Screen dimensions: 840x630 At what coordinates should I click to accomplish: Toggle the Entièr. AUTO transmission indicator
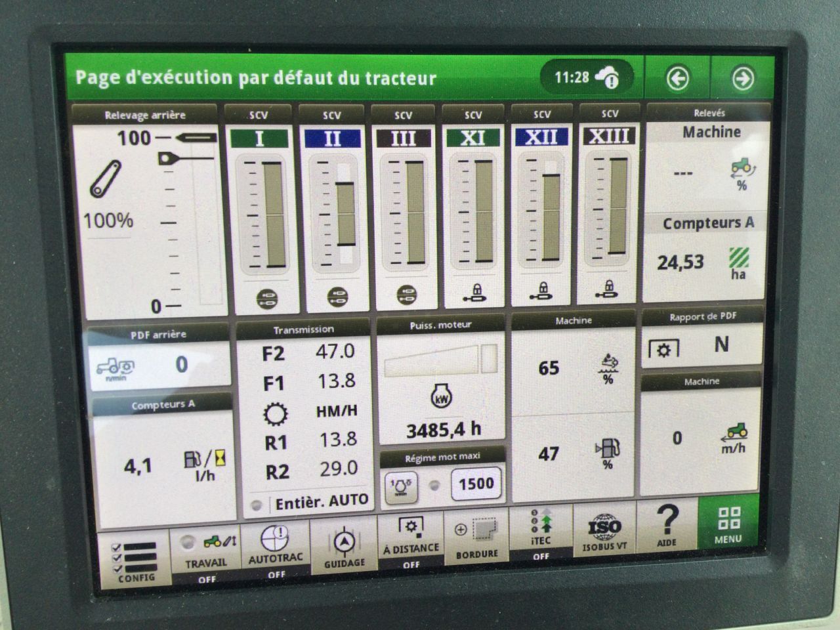[x=312, y=503]
